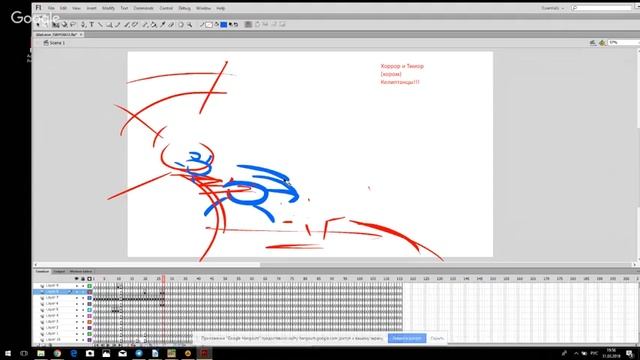Open the Windows Start menu
Viewport: 640px width, 360px height.
[x=8, y=353]
